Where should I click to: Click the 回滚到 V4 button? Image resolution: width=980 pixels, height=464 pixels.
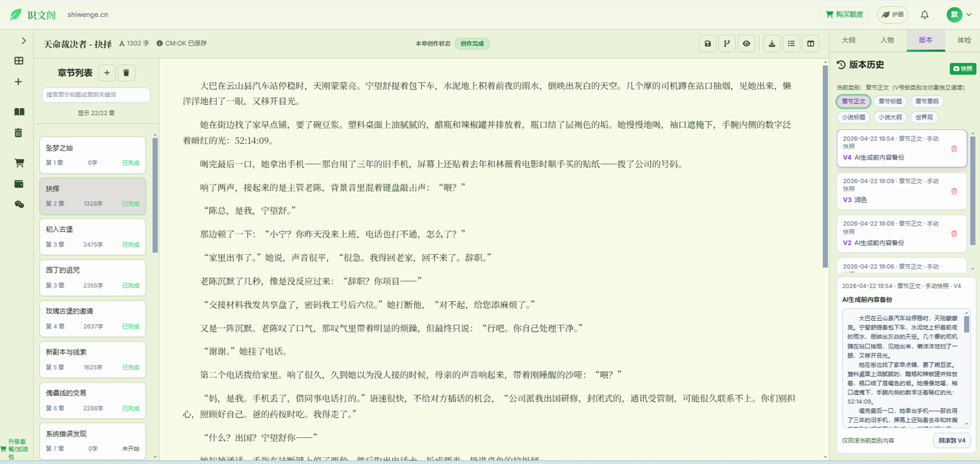(952, 440)
